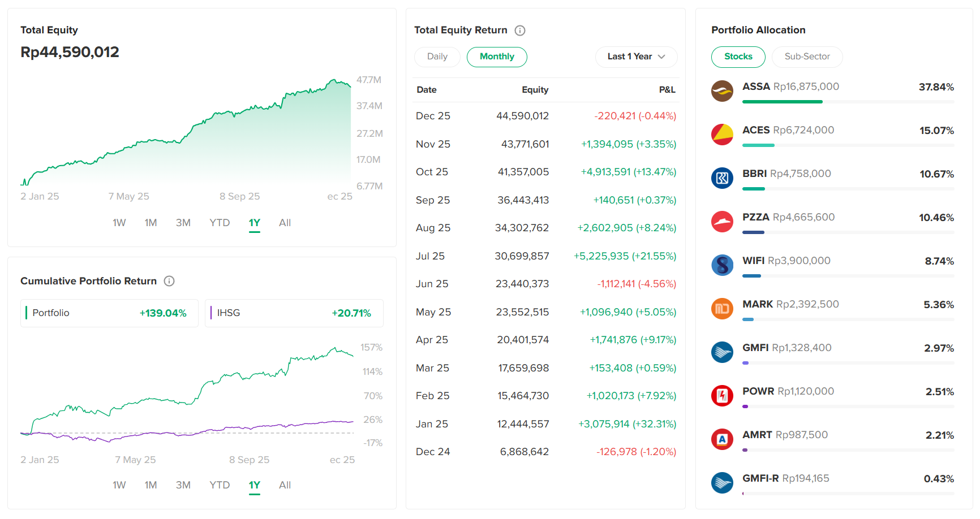980x519 pixels.
Task: Click Jun 25 P&L -1,112,141 (-4.56%)
Action: pyautogui.click(x=637, y=284)
